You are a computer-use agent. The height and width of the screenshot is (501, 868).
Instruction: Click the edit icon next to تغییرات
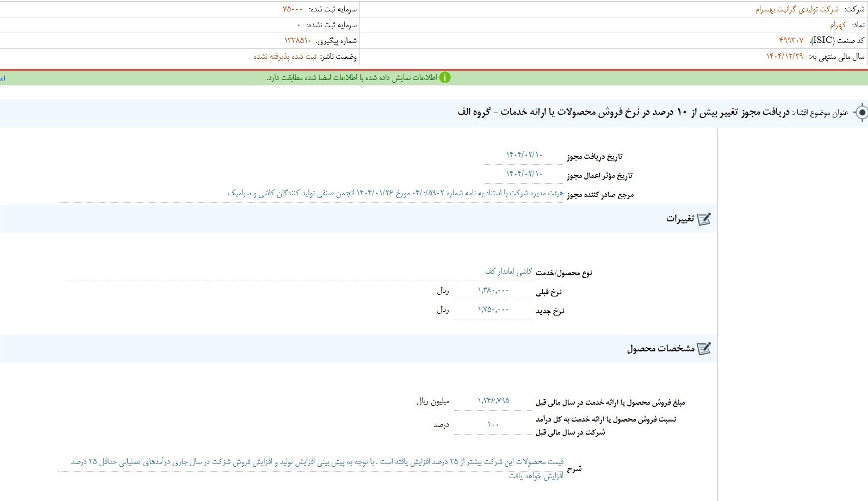704,219
